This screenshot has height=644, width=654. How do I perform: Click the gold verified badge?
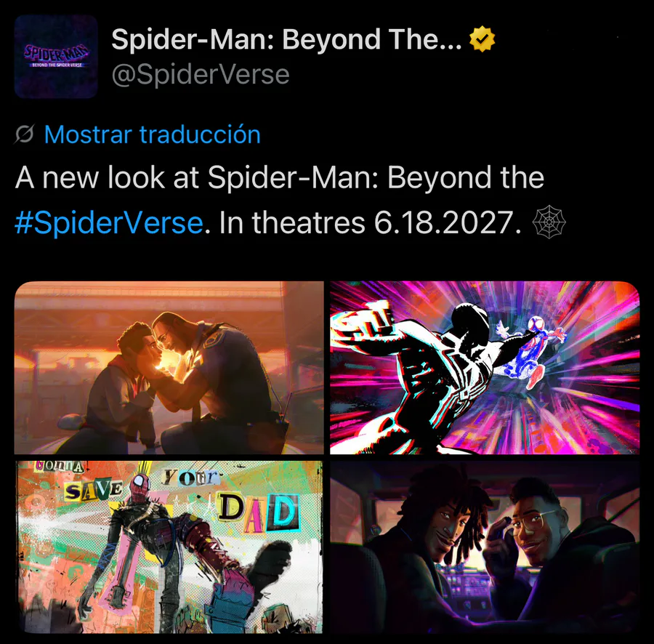click(482, 39)
